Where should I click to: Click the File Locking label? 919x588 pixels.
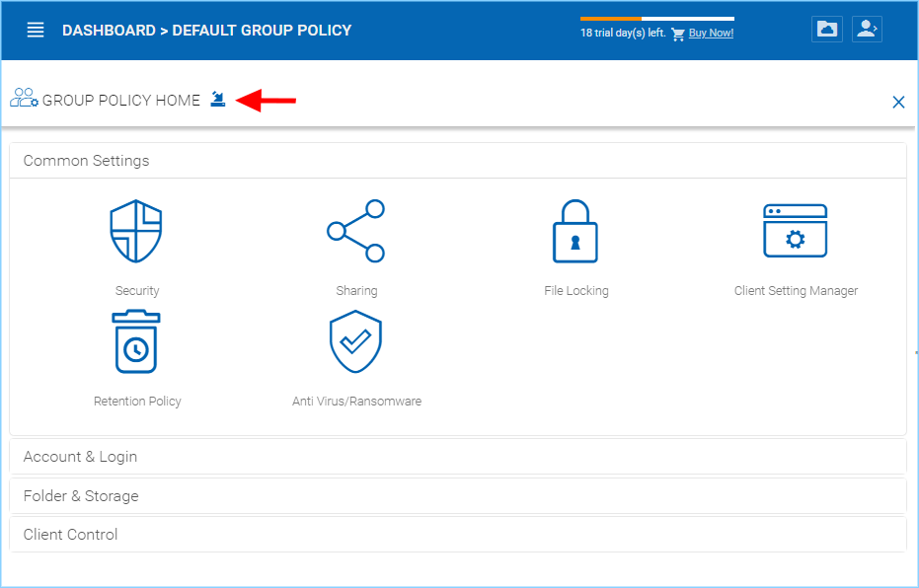pyautogui.click(x=576, y=290)
